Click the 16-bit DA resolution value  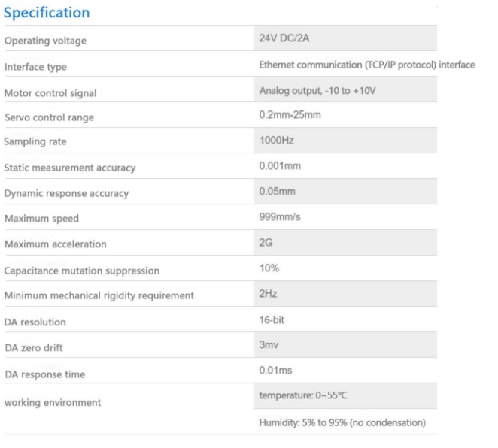[x=272, y=320]
